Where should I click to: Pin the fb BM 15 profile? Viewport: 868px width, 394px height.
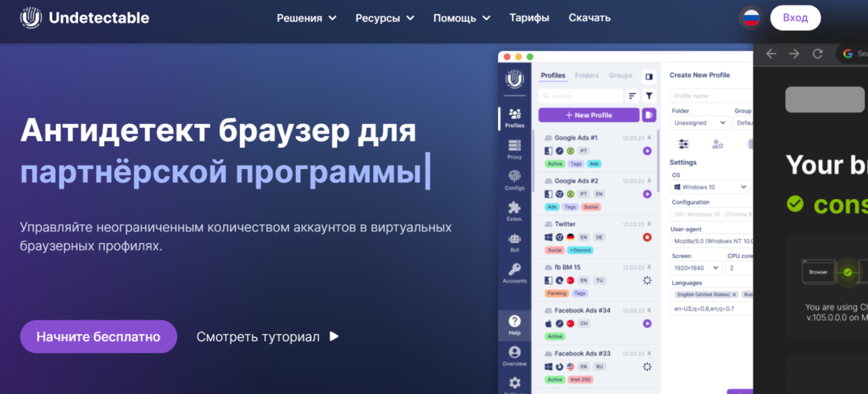pos(649,267)
